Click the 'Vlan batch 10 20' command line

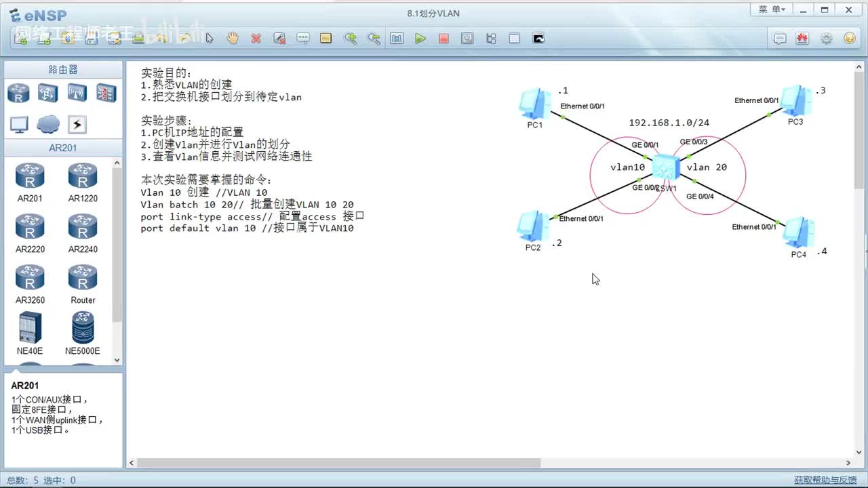[x=247, y=205]
